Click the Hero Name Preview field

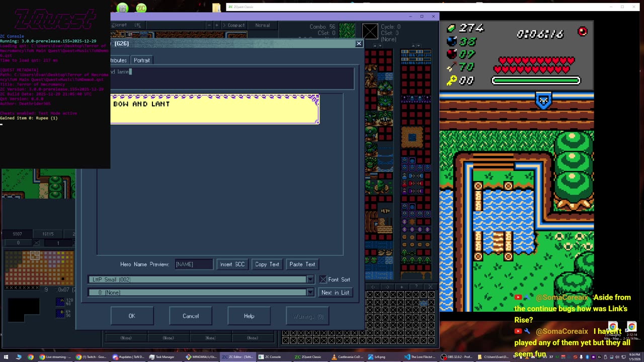(194, 264)
